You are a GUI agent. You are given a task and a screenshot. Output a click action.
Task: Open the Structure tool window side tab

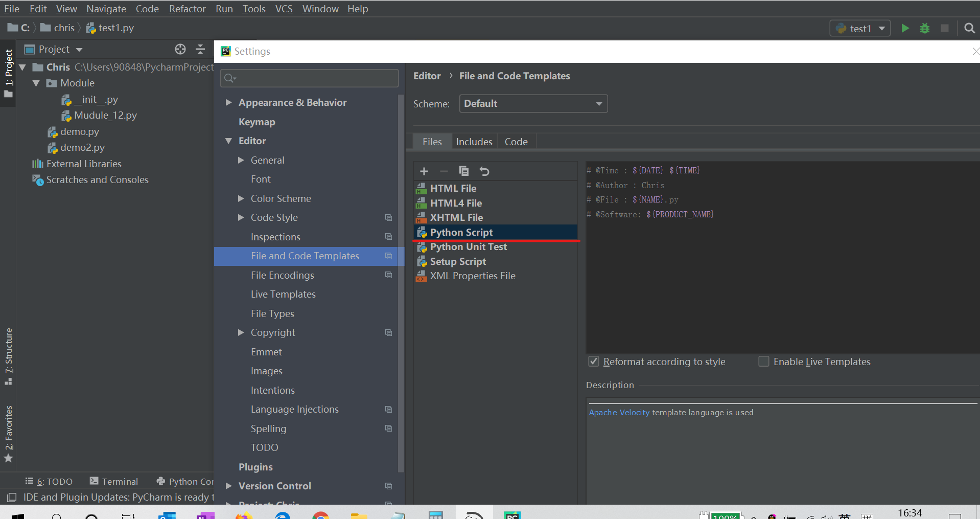8,356
